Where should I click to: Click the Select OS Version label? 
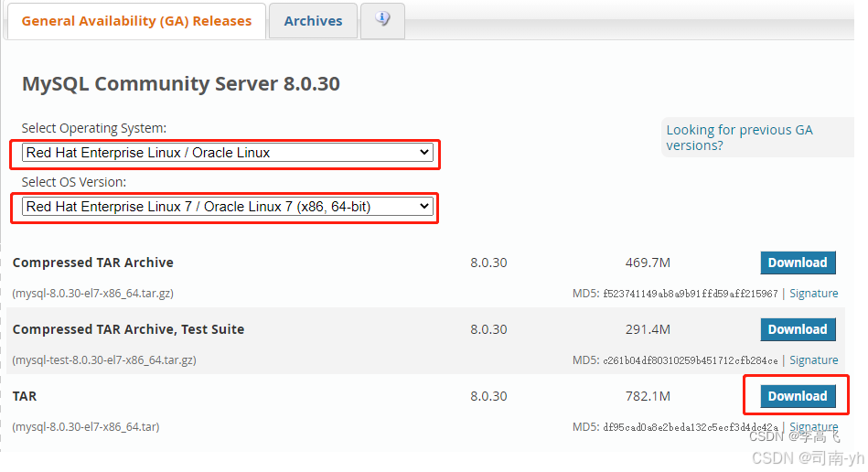tap(73, 182)
